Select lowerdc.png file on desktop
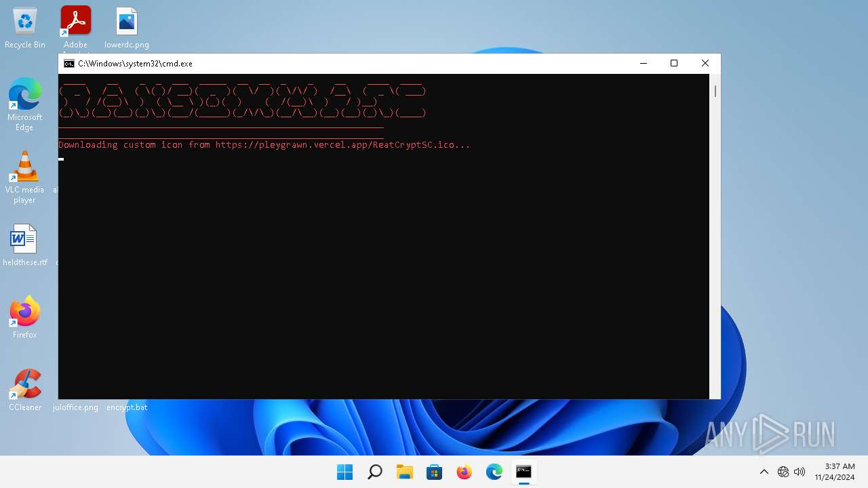The height and width of the screenshot is (488, 868). tap(127, 28)
